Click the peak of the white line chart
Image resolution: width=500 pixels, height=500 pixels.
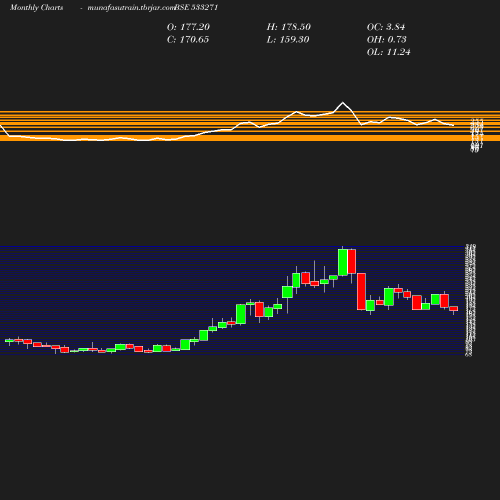343,102
